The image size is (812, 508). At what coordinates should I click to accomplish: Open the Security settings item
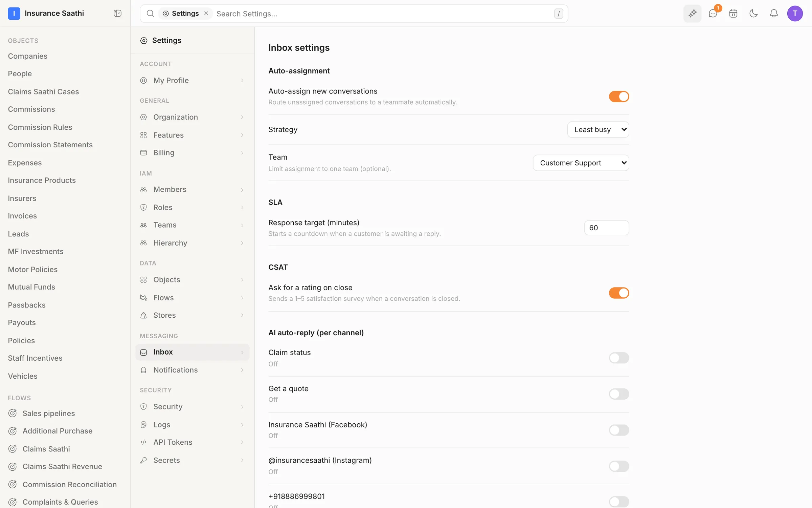click(x=192, y=406)
